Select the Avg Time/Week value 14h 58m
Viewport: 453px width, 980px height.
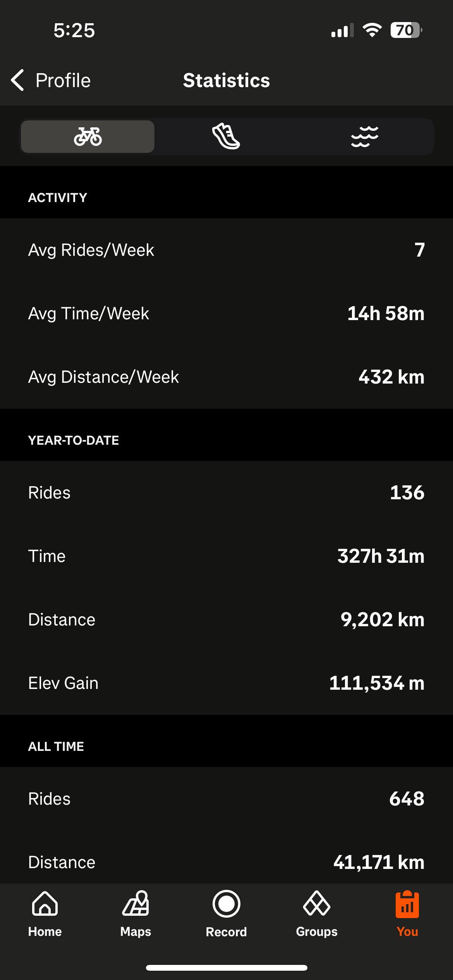coord(386,314)
